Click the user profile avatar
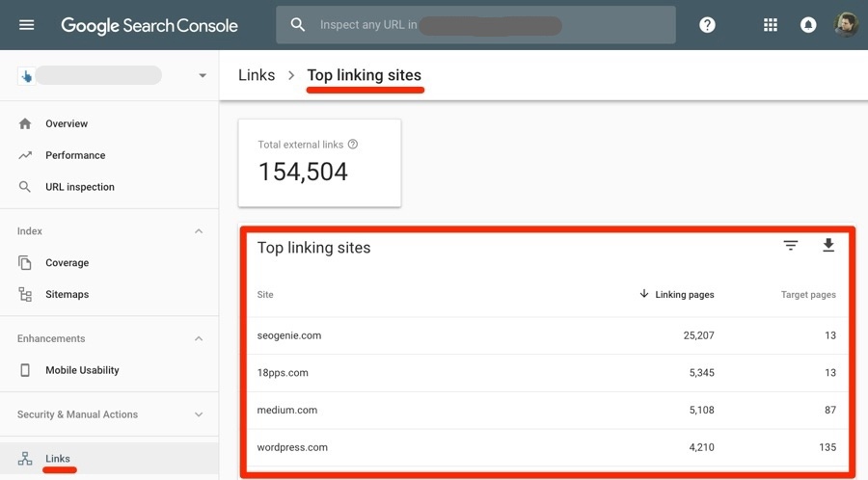This screenshot has height=480, width=868. point(845,25)
